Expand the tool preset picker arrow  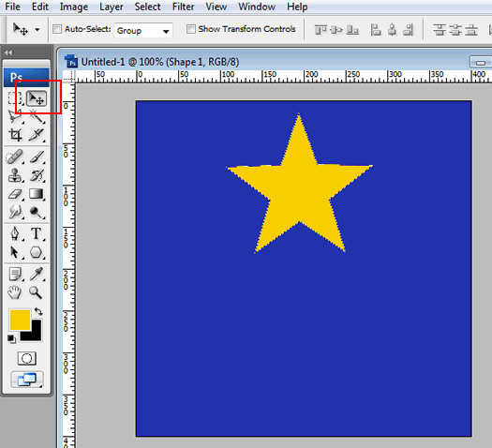pyautogui.click(x=37, y=30)
